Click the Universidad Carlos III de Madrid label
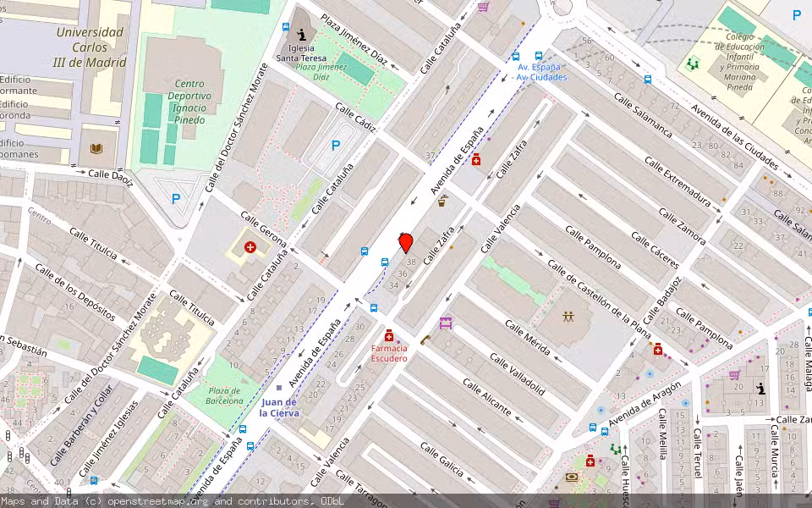 (91, 47)
